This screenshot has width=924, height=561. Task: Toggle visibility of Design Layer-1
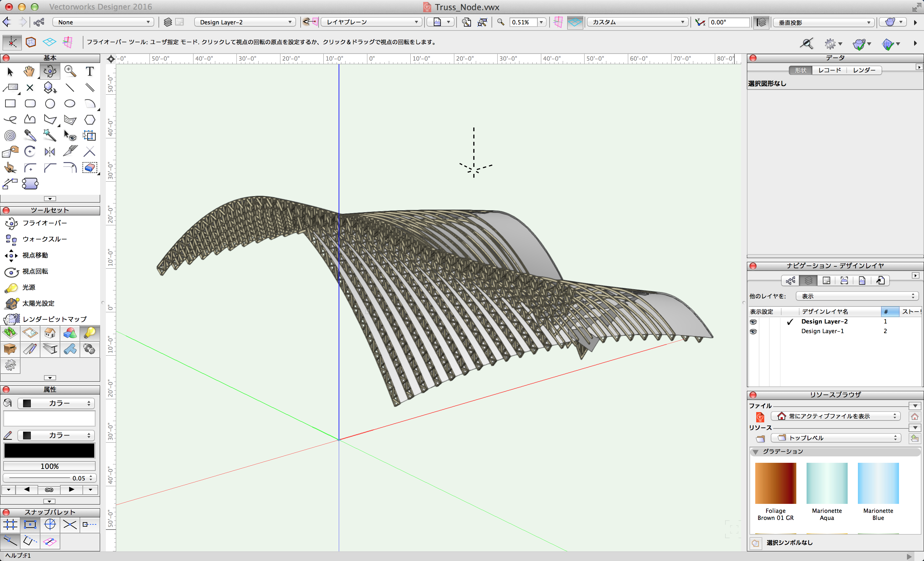tap(753, 332)
